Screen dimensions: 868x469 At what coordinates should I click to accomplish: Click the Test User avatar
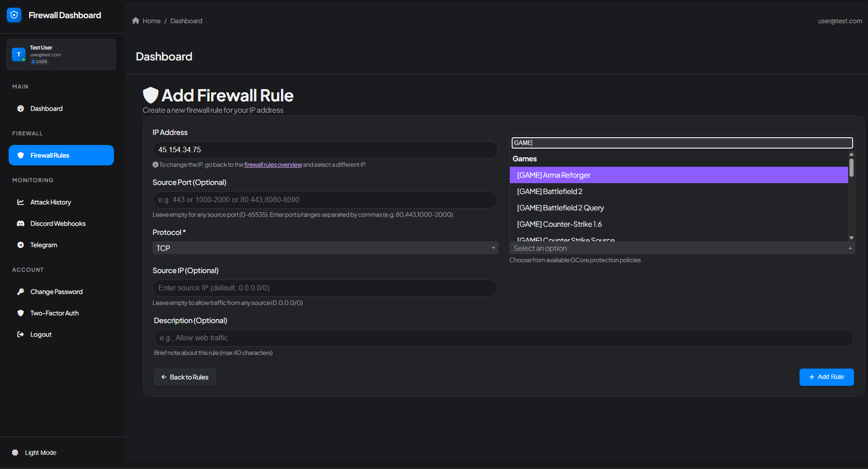coord(18,54)
